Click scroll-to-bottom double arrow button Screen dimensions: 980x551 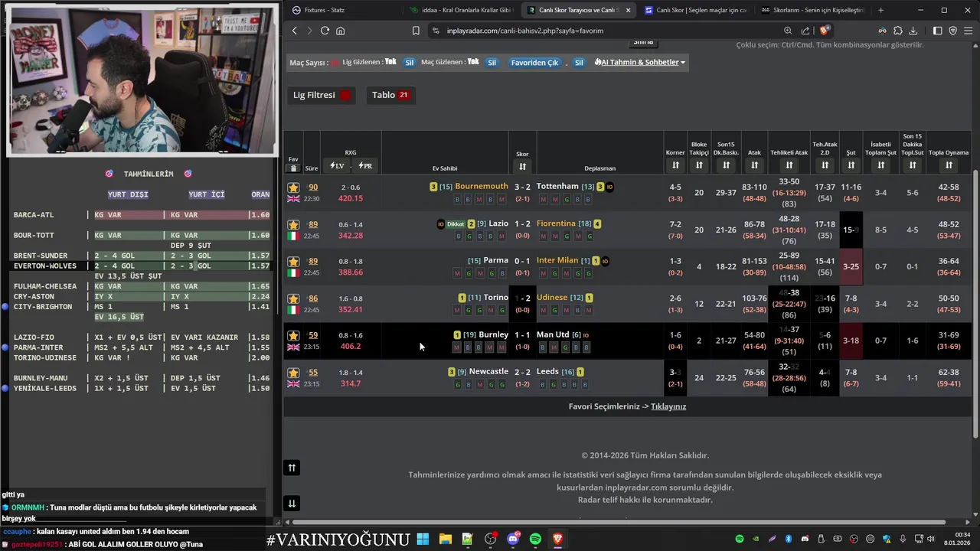point(292,503)
